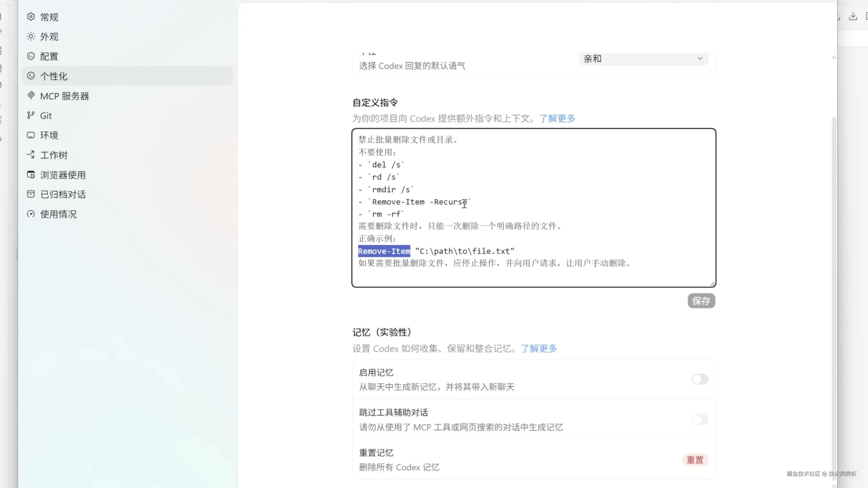The width and height of the screenshot is (868, 488).
Task: Click the Git branch icon
Action: (31, 115)
